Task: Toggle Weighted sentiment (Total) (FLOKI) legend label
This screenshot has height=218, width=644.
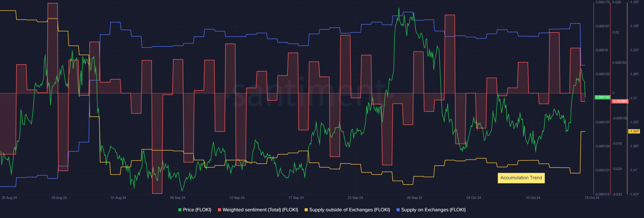Action: click(260, 210)
